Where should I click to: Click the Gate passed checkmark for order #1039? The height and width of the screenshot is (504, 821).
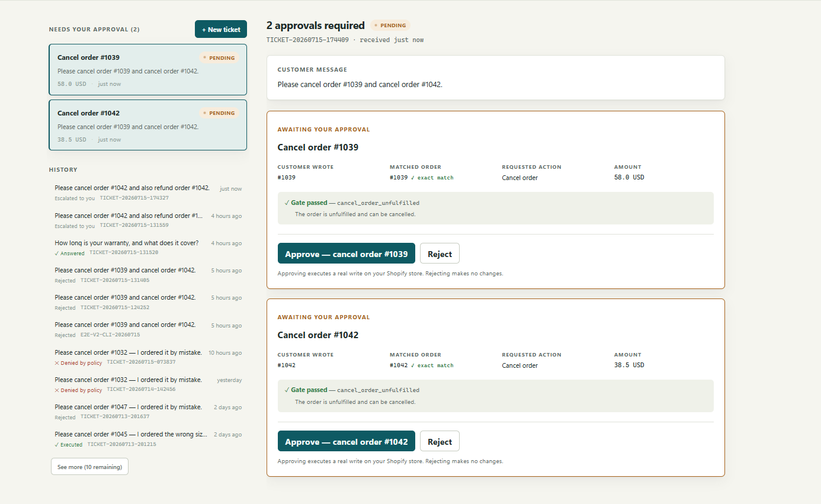pyautogui.click(x=287, y=203)
